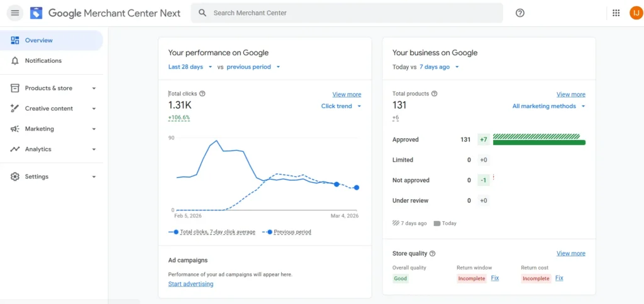Click the Google Merchant Center logo icon
This screenshot has height=304, width=644.
point(36,13)
